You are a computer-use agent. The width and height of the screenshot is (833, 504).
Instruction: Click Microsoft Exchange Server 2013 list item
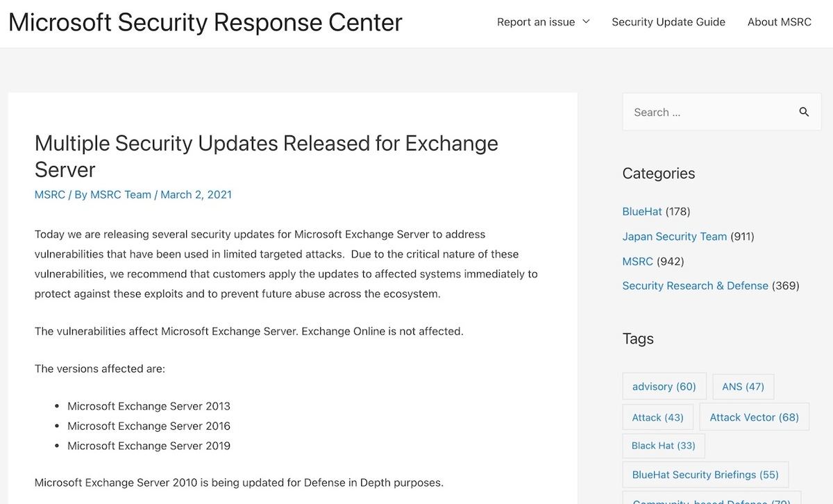click(x=149, y=406)
